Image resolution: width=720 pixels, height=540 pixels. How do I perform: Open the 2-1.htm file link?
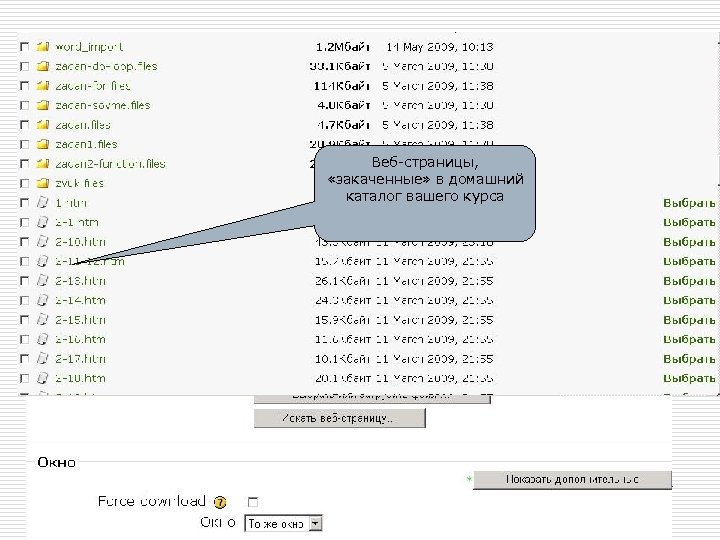(x=77, y=222)
